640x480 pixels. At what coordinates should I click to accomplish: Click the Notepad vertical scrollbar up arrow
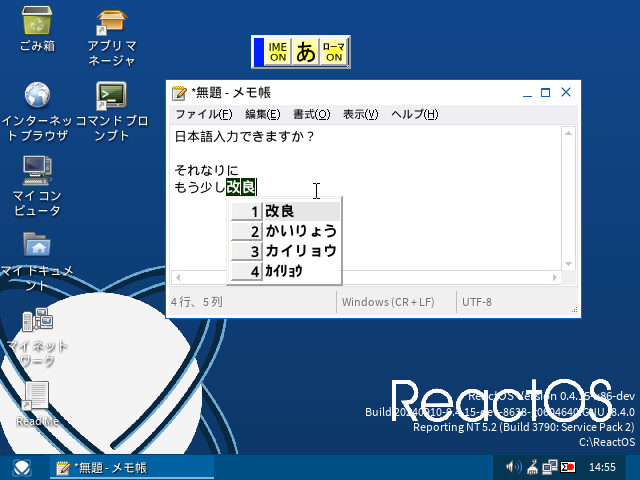pos(568,134)
